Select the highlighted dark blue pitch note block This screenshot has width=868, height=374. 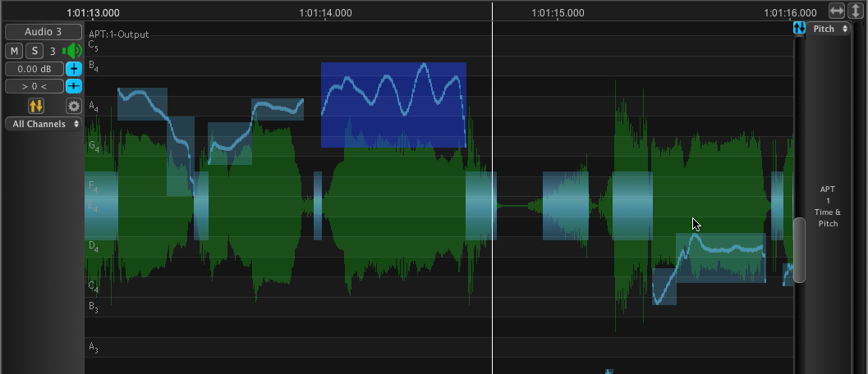[393, 104]
